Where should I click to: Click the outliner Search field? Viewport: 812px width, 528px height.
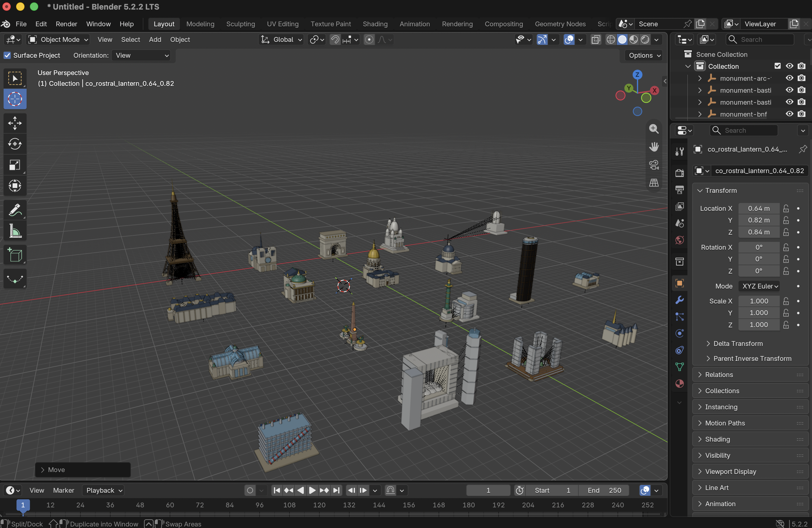(759, 40)
